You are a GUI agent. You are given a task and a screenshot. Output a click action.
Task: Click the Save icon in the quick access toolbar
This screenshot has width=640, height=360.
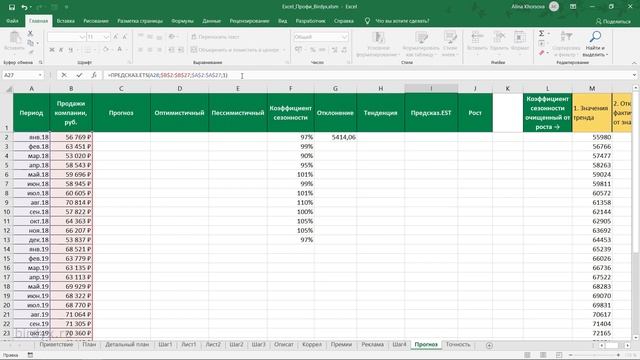coord(11,7)
